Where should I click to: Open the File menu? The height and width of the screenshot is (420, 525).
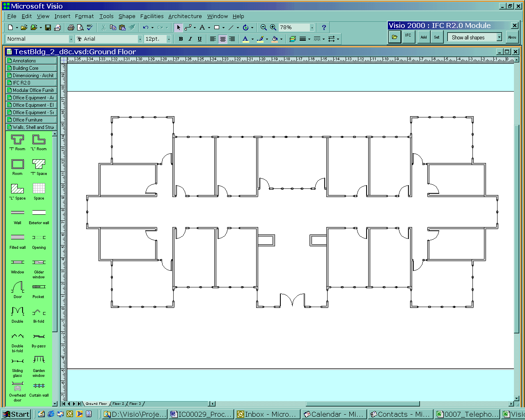pos(12,16)
